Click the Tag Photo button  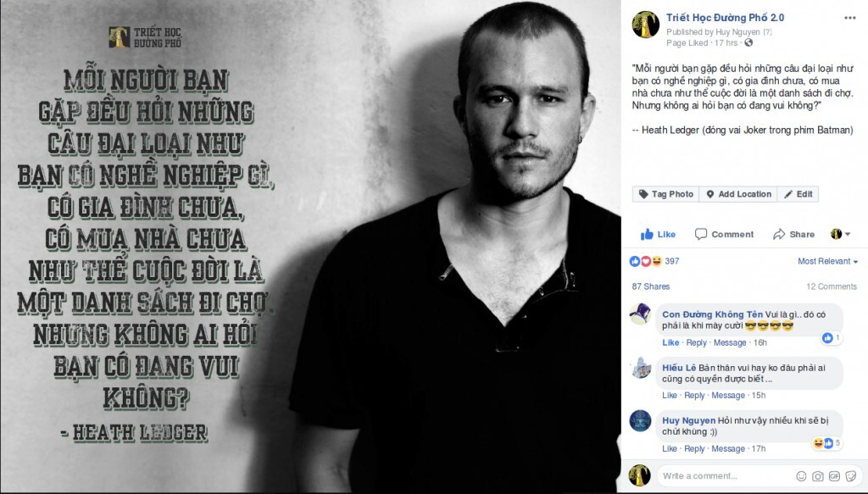[x=666, y=194]
